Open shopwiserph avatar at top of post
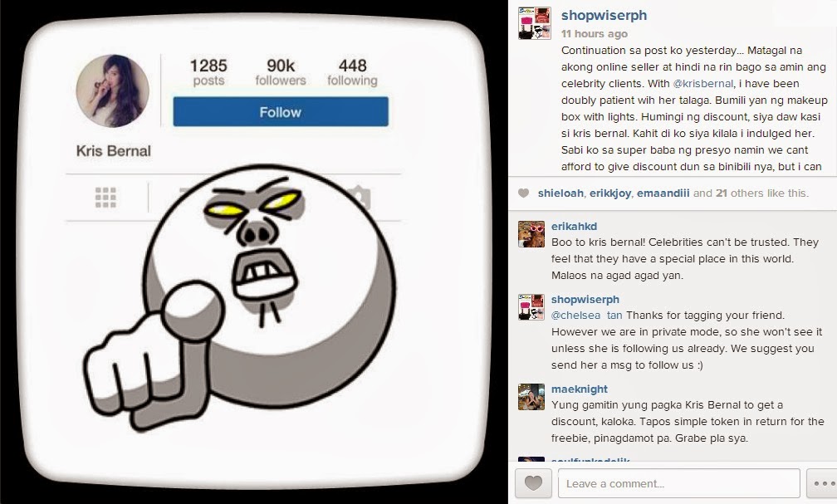This screenshot has height=504, width=837. click(535, 23)
